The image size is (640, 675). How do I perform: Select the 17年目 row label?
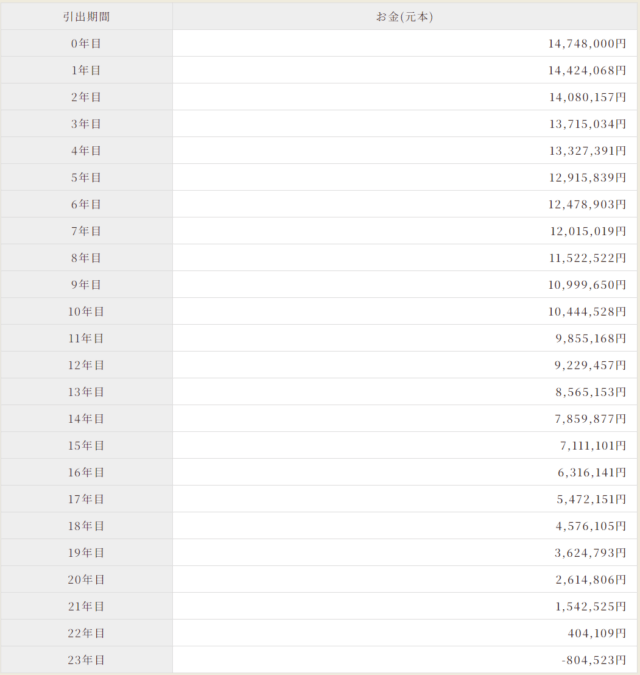click(x=86, y=499)
